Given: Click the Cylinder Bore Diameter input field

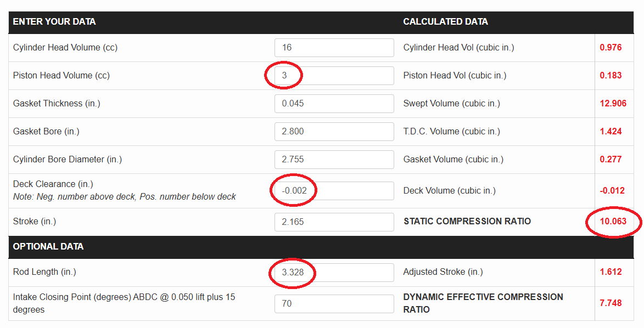Looking at the screenshot, I should 334,160.
